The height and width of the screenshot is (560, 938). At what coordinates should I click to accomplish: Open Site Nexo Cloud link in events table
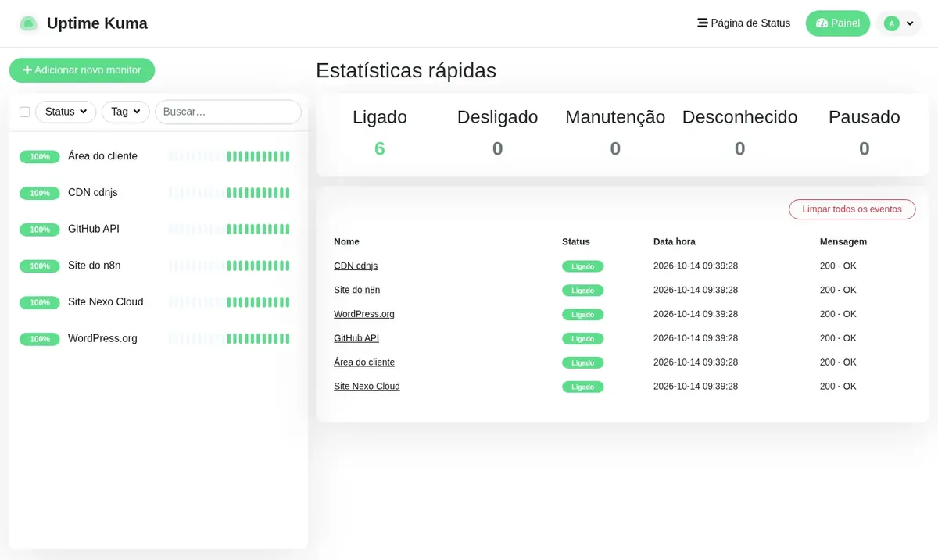367,386
